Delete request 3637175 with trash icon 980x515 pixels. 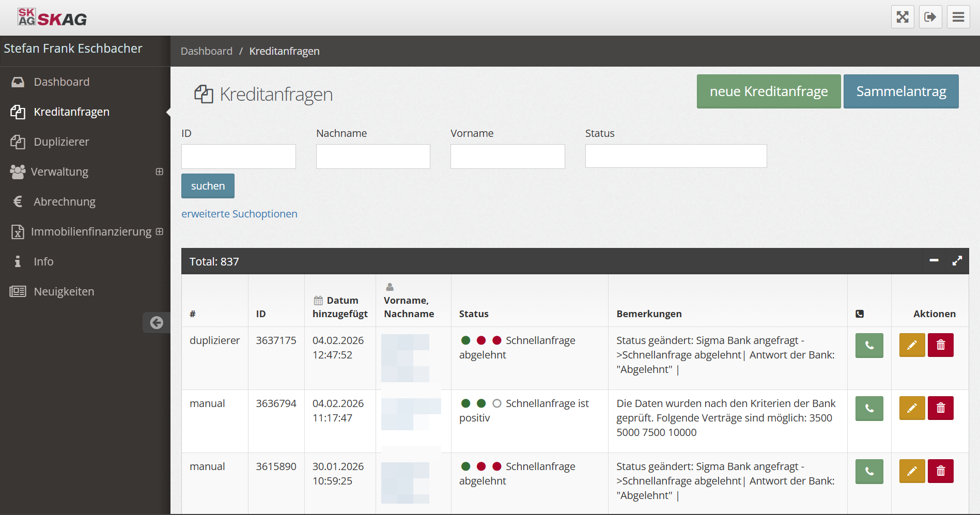941,345
